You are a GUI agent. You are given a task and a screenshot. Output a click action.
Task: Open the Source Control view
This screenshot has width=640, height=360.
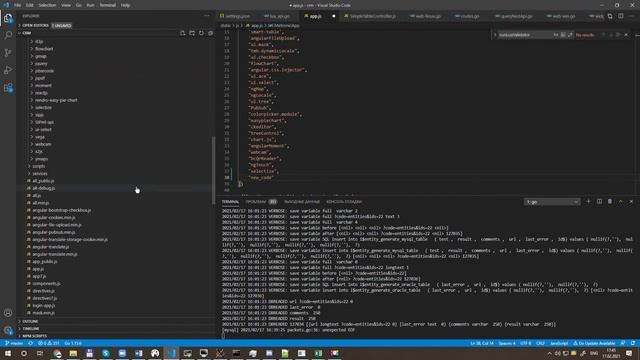pos(8,53)
